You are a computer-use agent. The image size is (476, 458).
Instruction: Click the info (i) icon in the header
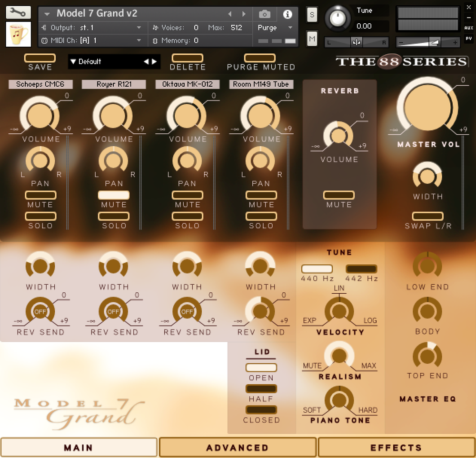[288, 14]
